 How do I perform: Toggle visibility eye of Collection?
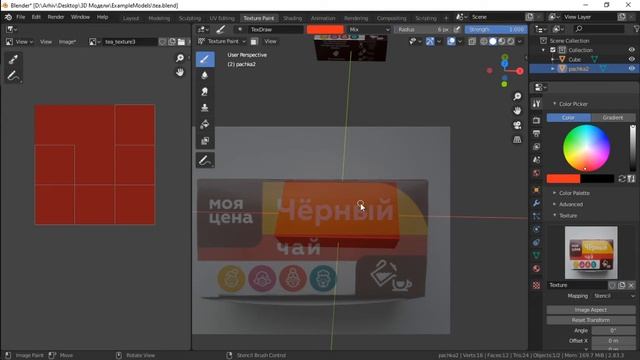point(631,50)
